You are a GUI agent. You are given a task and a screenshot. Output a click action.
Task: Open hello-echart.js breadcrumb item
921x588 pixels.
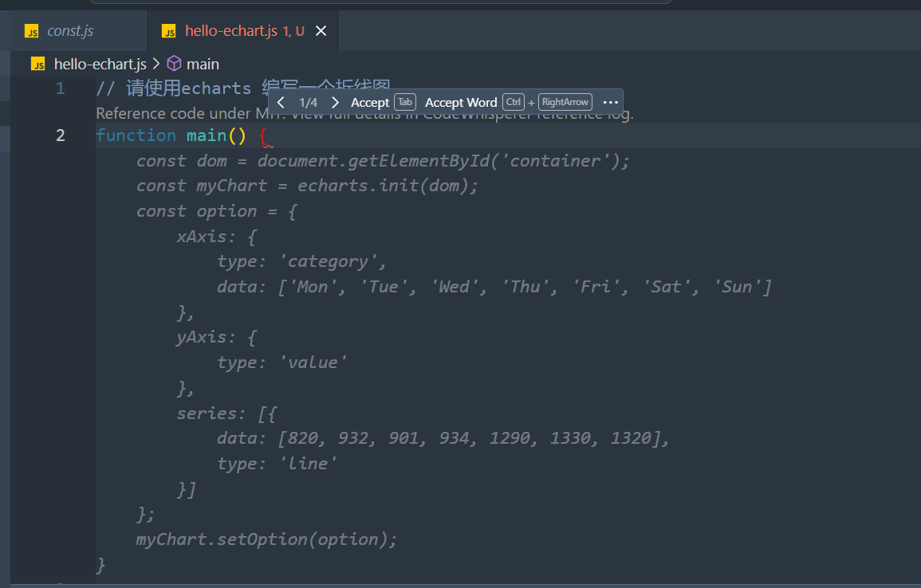coord(100,64)
